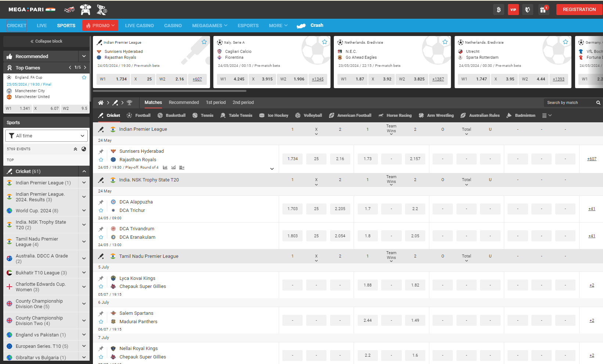Click Collapse block link

(46, 42)
